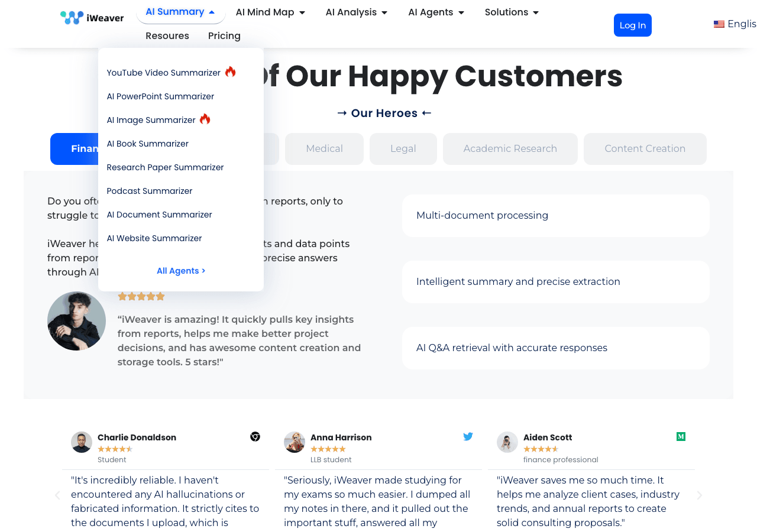
Task: Expand AI Q&A retrieval with accurate responses
Action: pyautogui.click(x=556, y=348)
